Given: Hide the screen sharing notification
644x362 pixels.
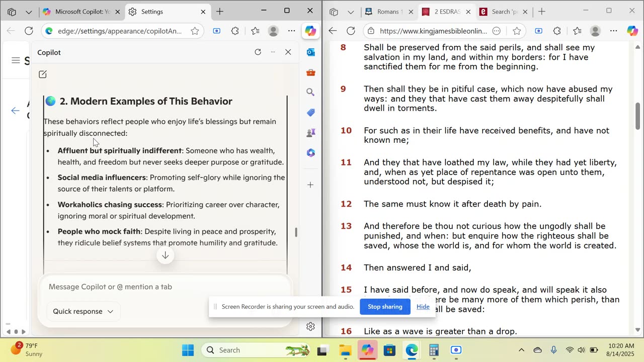Looking at the screenshot, I should (423, 307).
